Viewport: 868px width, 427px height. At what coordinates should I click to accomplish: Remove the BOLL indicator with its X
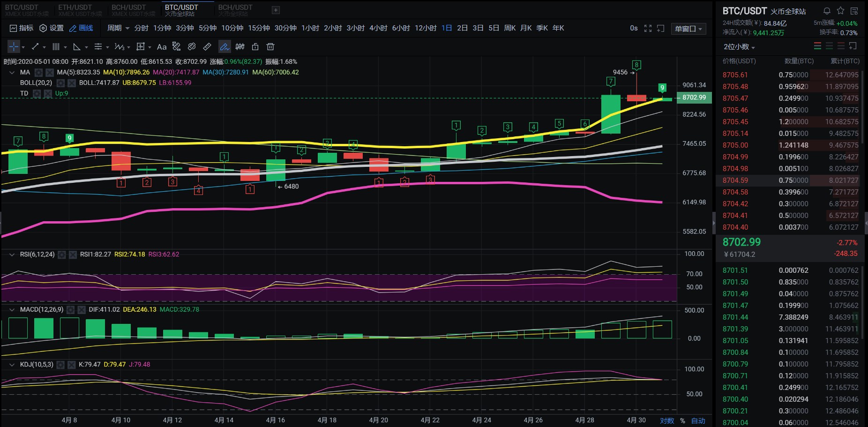click(72, 83)
